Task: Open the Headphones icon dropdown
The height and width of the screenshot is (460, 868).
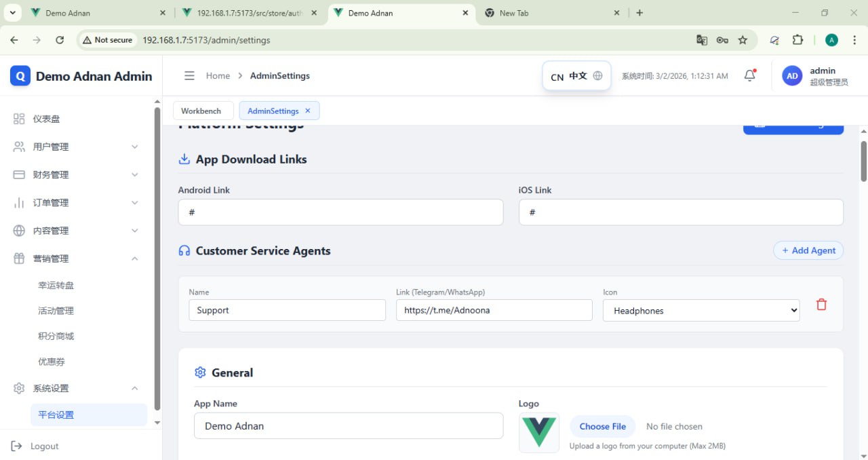Action: coord(701,311)
